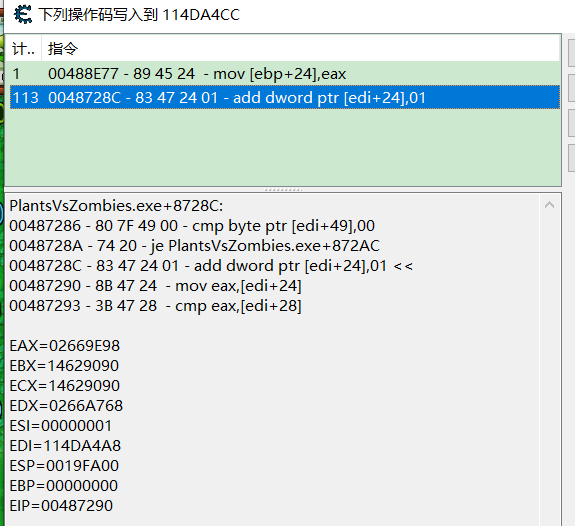Click the ESP=0019FA00 register line
Viewport: 575px width, 526px height.
point(64,466)
